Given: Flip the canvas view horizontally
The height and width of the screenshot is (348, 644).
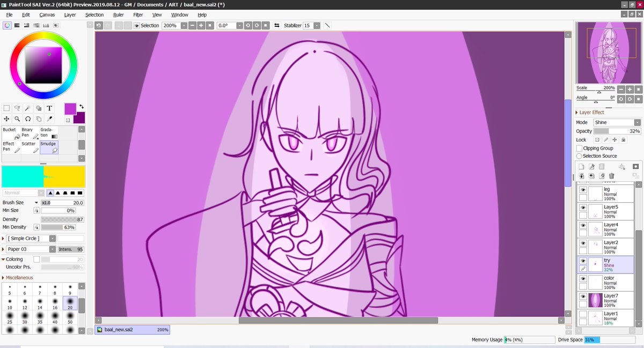Looking at the screenshot, I should point(276,25).
